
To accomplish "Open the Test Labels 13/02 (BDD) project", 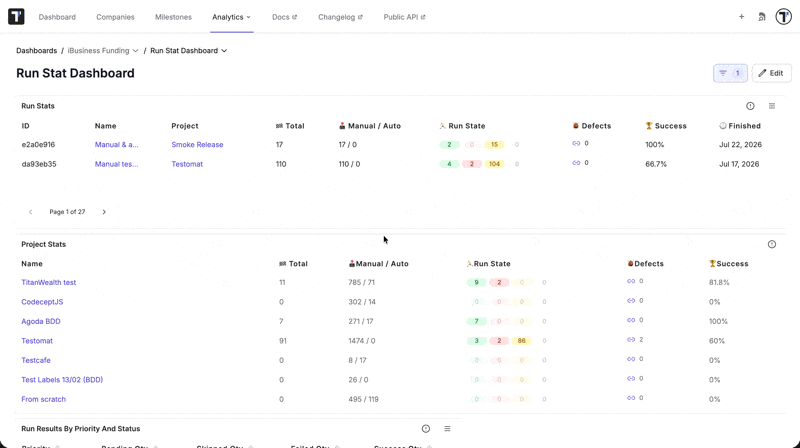I will pos(62,380).
